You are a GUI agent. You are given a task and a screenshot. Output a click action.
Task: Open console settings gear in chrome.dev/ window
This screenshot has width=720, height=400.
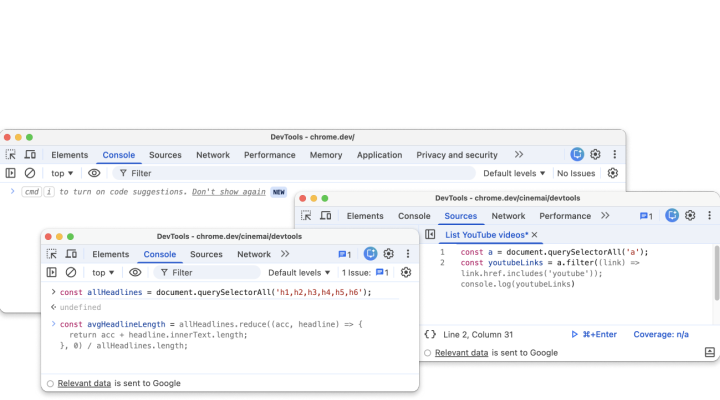pyautogui.click(x=613, y=173)
